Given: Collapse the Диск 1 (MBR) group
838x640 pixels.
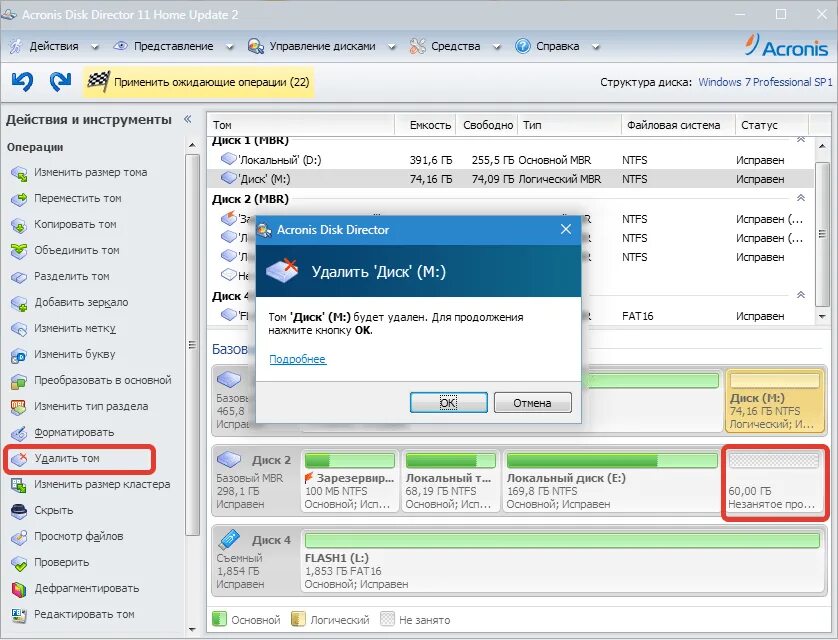Looking at the screenshot, I should pyautogui.click(x=801, y=140).
